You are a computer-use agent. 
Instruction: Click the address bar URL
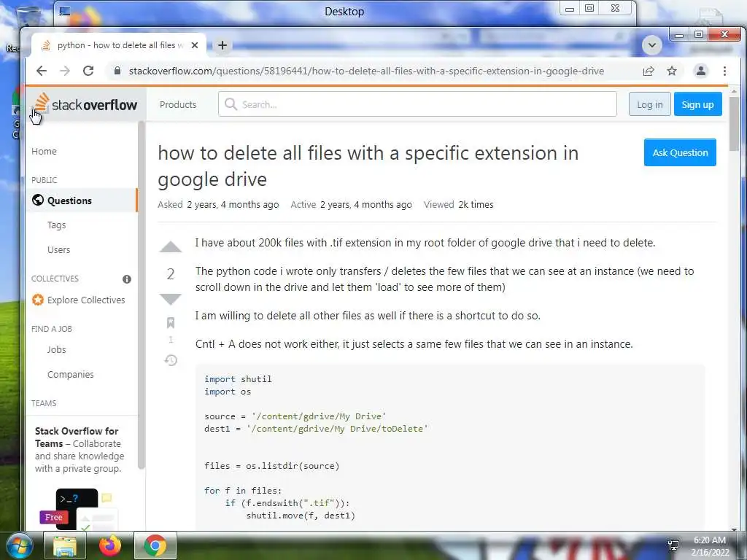[366, 71]
